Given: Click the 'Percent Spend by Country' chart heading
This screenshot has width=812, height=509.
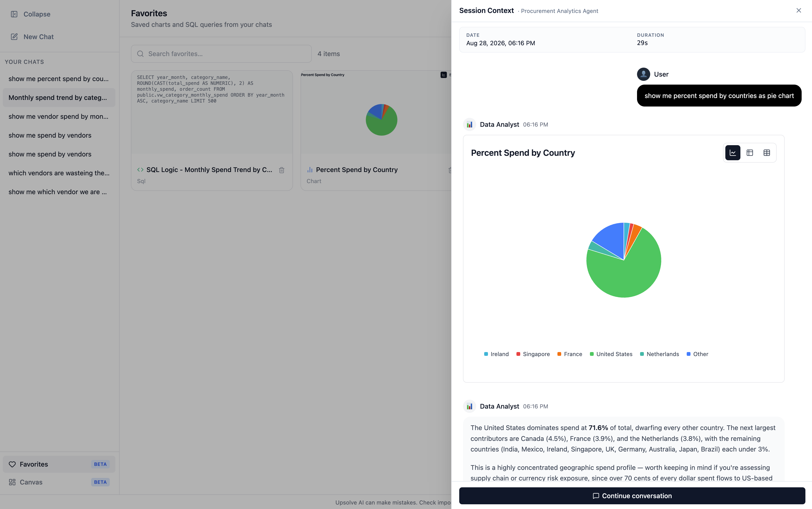Looking at the screenshot, I should pos(523,153).
